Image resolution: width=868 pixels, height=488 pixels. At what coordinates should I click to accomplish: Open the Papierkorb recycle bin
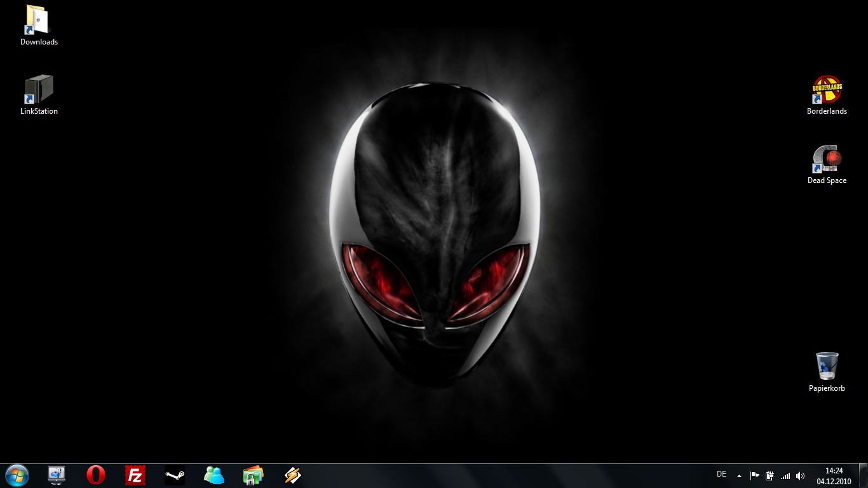[x=827, y=372]
